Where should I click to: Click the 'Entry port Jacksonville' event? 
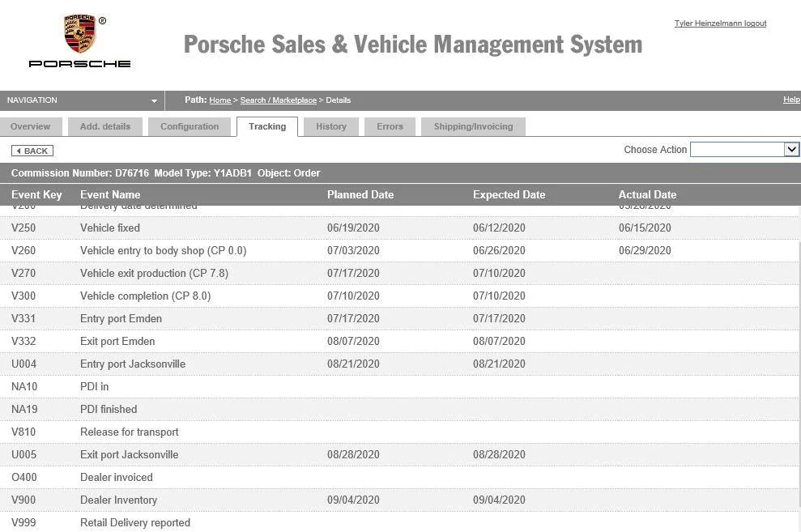pos(133,364)
